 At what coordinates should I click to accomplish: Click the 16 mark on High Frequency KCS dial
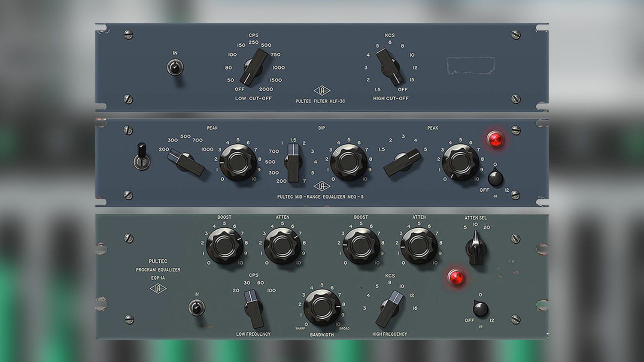coord(415,308)
